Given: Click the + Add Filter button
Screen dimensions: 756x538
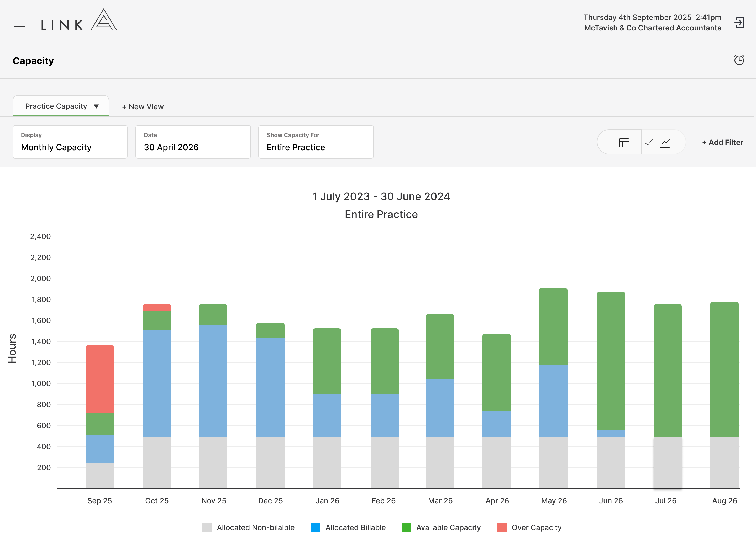Looking at the screenshot, I should pyautogui.click(x=723, y=142).
